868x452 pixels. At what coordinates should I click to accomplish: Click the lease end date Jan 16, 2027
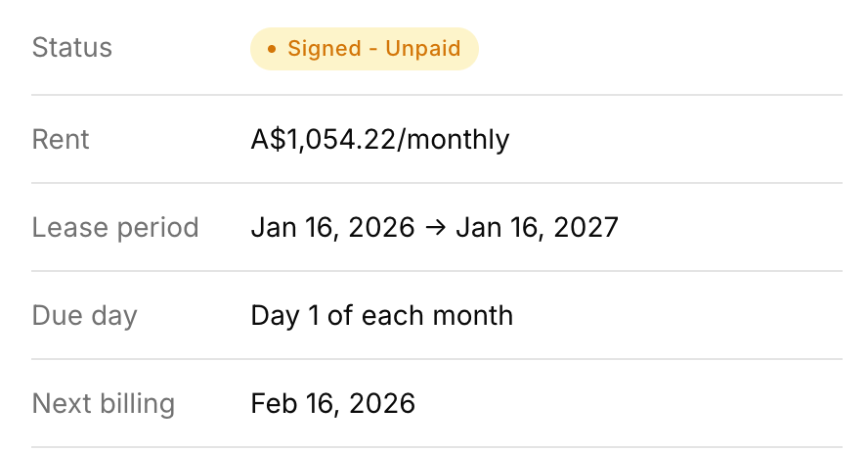537,228
